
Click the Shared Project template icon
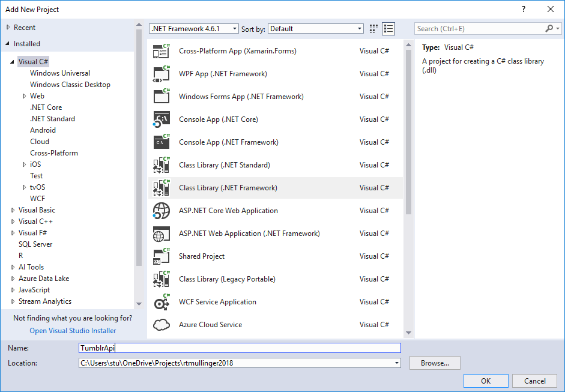pyautogui.click(x=161, y=256)
